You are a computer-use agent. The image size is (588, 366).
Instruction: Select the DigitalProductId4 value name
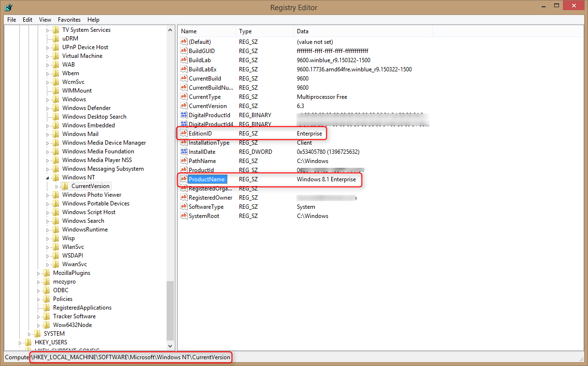[x=211, y=124]
